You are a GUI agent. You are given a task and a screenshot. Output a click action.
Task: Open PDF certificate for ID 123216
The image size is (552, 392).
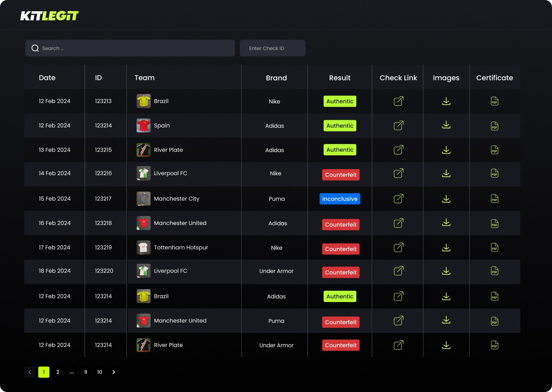tap(495, 173)
